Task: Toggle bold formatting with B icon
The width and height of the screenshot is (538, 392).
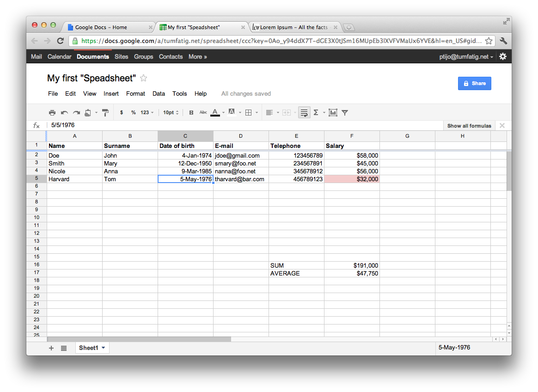Action: [191, 113]
